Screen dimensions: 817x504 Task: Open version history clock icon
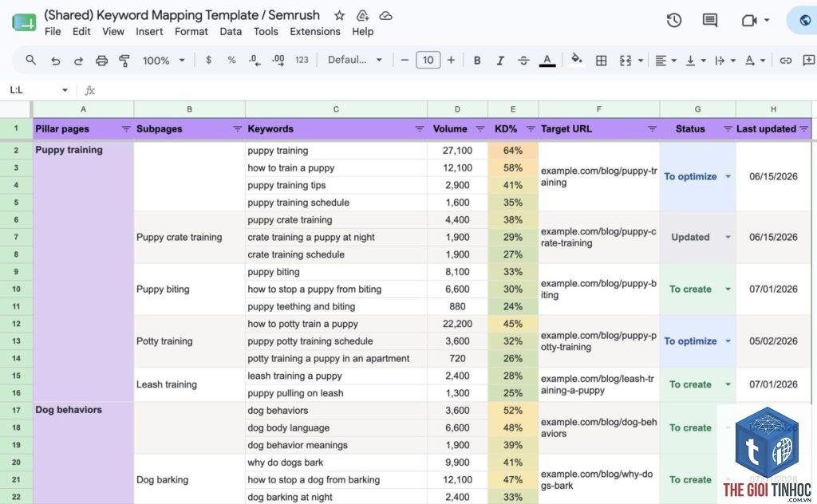[x=674, y=20]
